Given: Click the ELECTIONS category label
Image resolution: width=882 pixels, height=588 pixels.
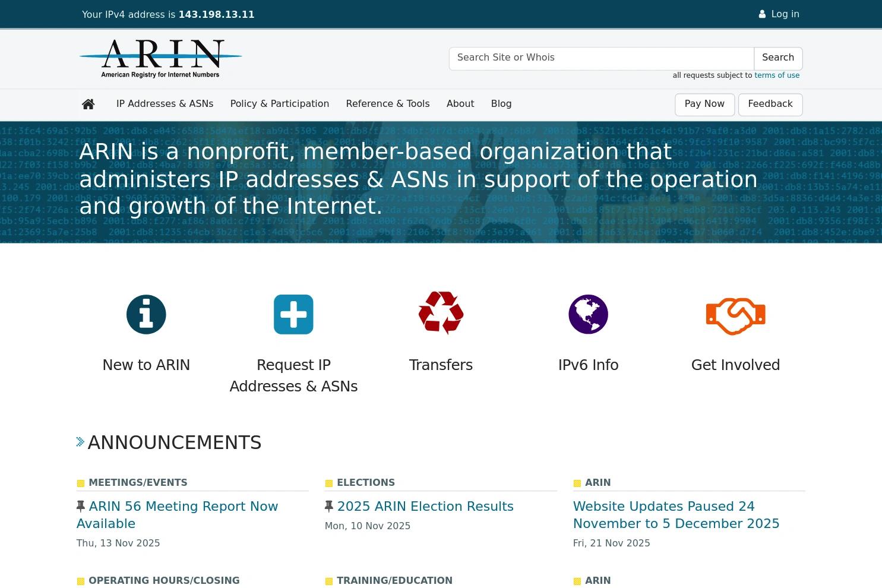Looking at the screenshot, I should [366, 483].
